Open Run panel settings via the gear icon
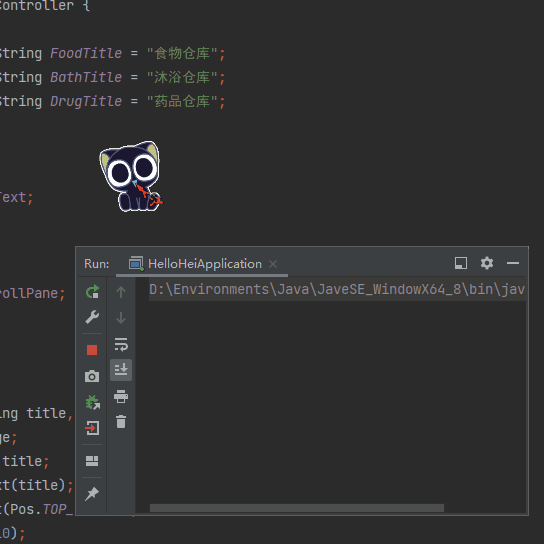This screenshot has height=544, width=544. (487, 263)
